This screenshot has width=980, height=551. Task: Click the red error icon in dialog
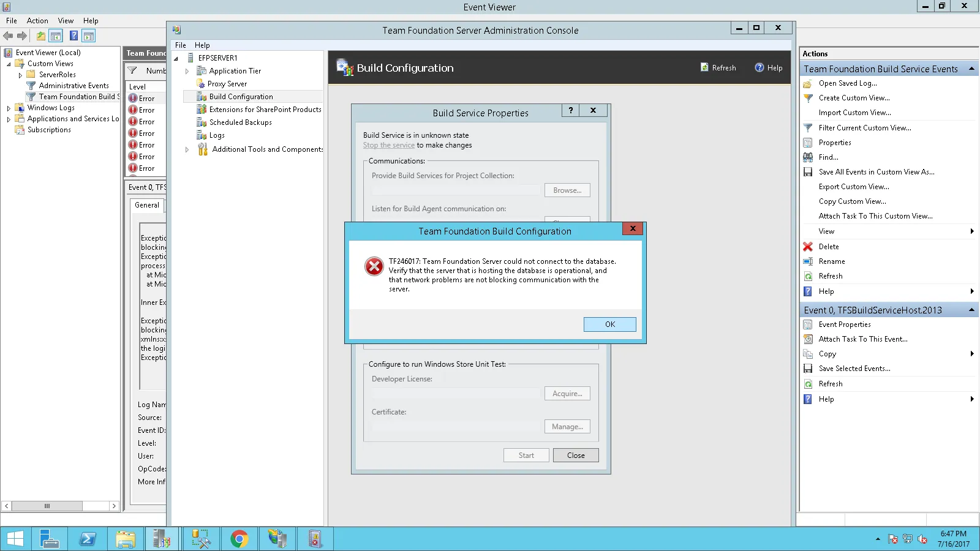click(374, 266)
